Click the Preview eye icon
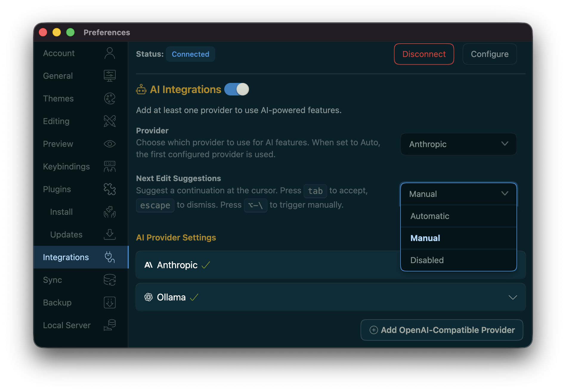The image size is (566, 392). coord(110,144)
